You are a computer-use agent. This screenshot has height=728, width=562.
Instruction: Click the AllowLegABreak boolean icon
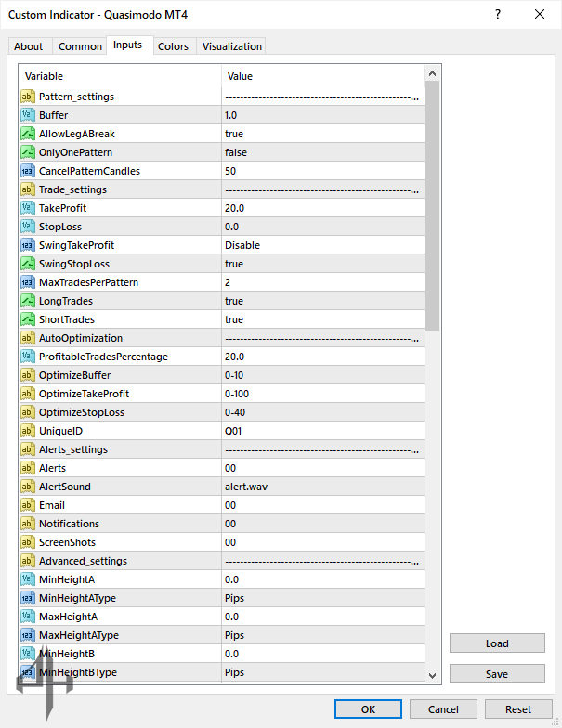(27, 134)
